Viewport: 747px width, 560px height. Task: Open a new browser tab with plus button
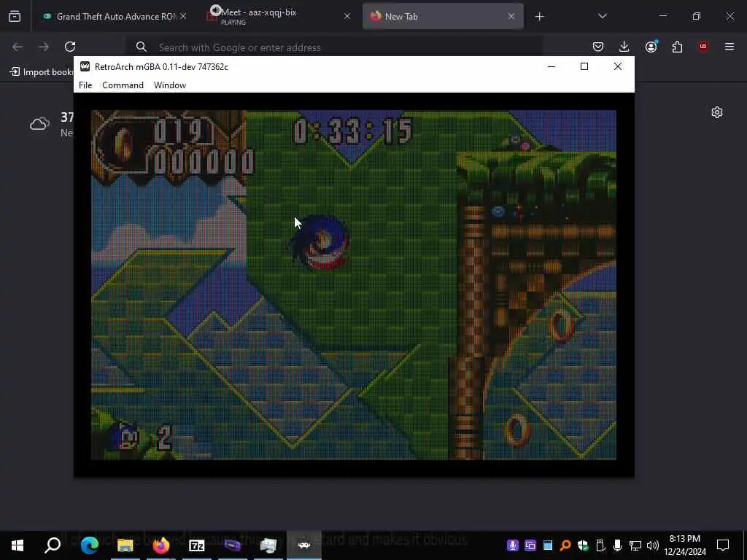click(x=539, y=17)
